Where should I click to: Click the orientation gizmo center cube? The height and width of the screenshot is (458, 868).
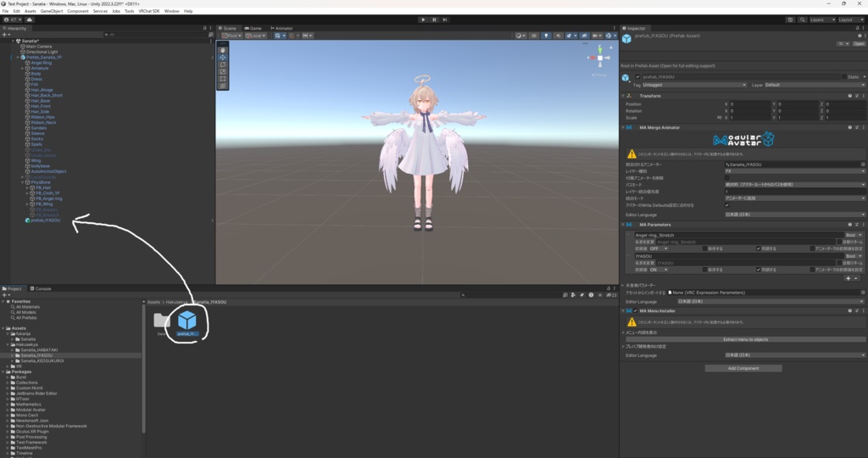click(x=599, y=58)
